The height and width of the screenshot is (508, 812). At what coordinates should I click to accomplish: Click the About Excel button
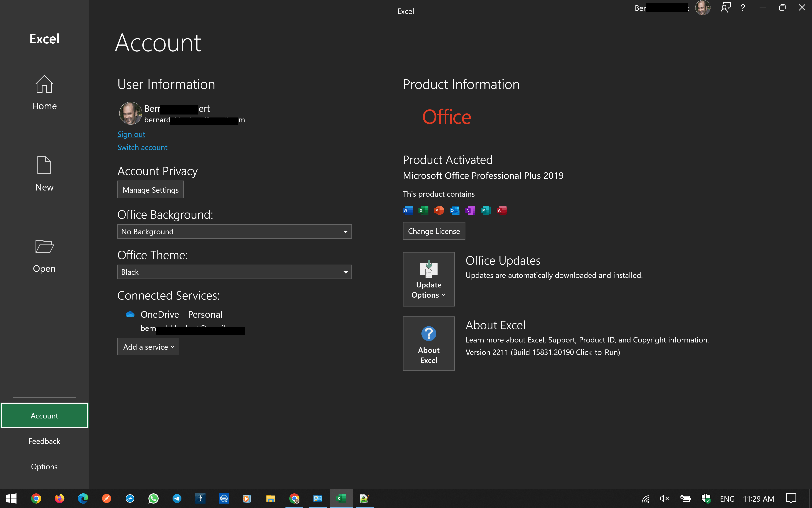click(x=429, y=344)
